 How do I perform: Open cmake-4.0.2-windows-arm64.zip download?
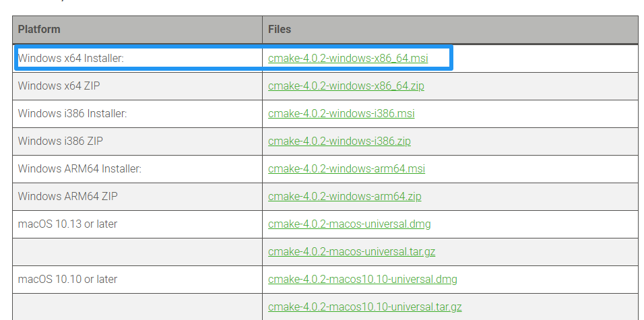[345, 196]
